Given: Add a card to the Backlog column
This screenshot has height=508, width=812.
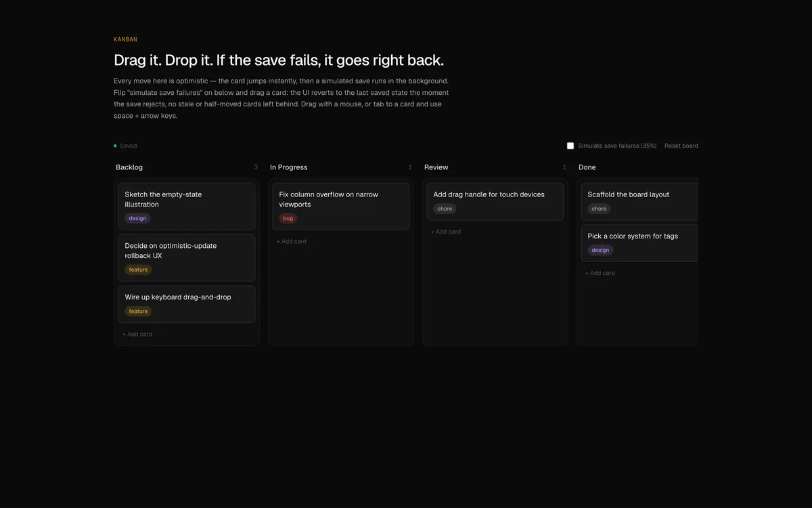Looking at the screenshot, I should coord(137,334).
